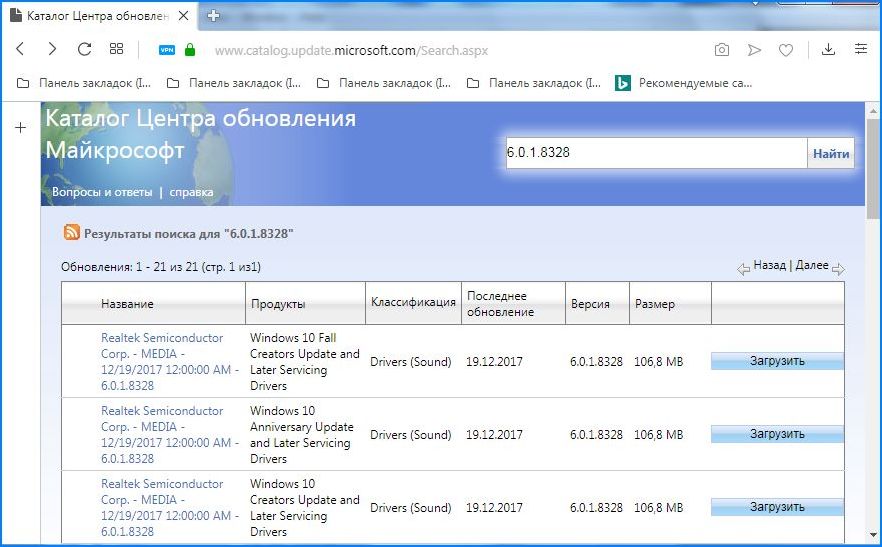
Task: Go back with the browser back arrow
Action: tap(20, 50)
